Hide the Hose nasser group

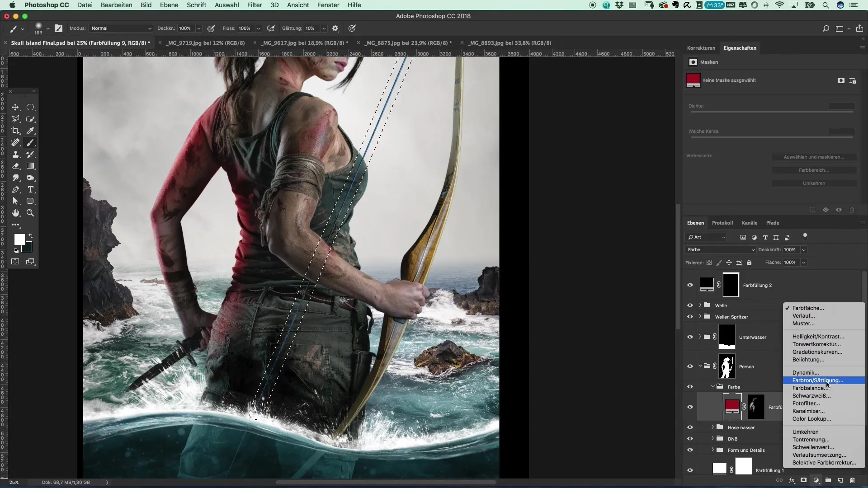click(690, 427)
